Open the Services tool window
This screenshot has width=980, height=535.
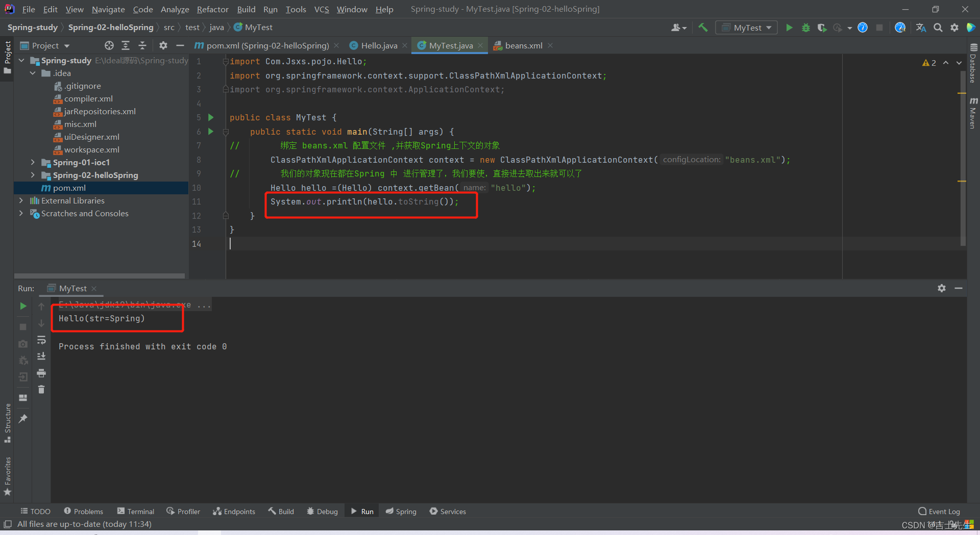pos(448,511)
